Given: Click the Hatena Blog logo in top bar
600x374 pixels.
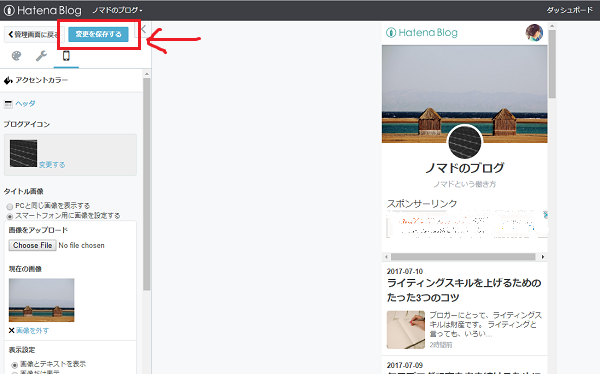Looking at the screenshot, I should [x=43, y=10].
